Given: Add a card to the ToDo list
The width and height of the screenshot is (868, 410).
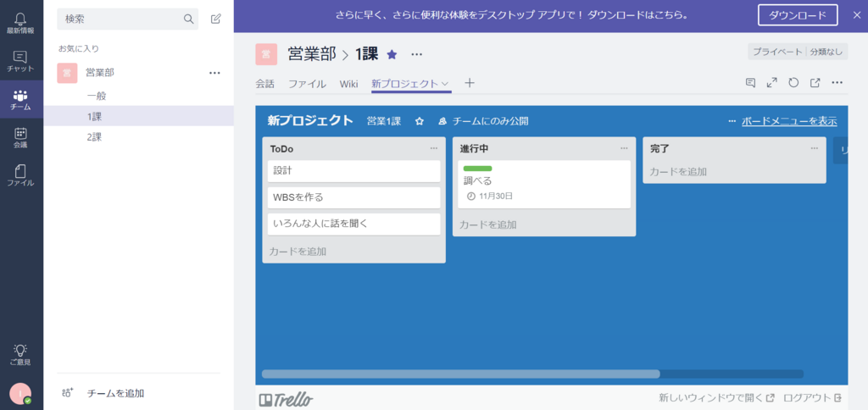Looking at the screenshot, I should point(298,252).
